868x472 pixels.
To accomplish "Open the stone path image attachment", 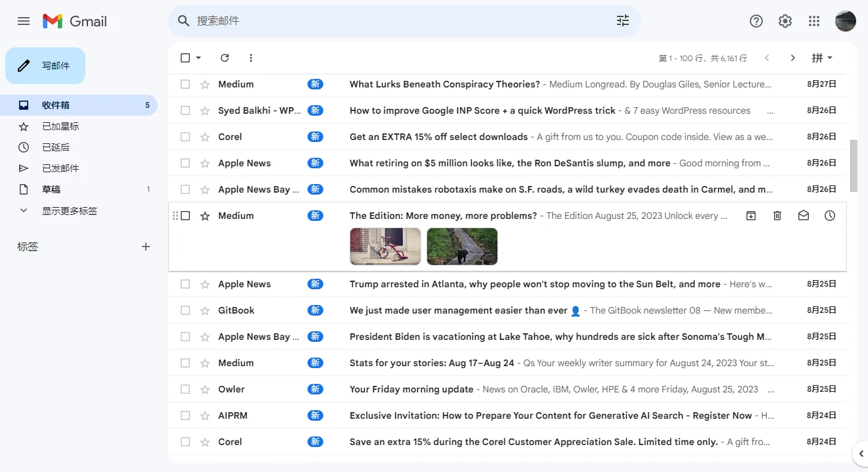I will point(462,247).
